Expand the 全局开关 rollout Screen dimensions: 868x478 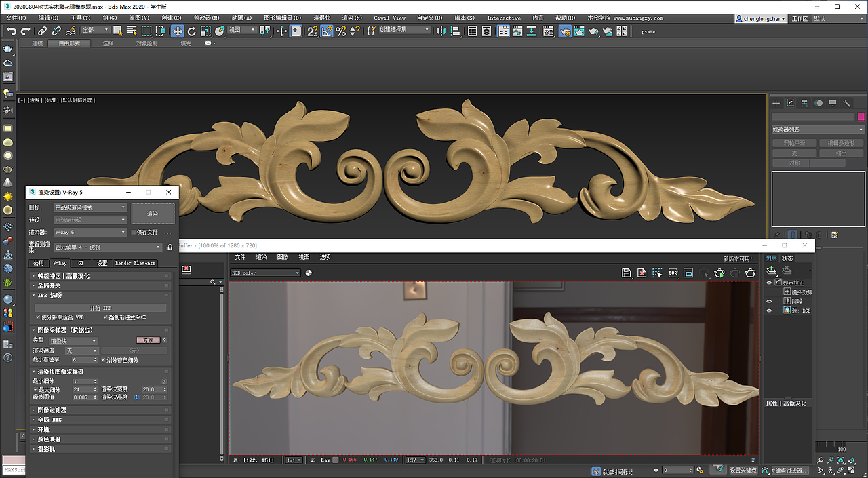click(x=100, y=285)
